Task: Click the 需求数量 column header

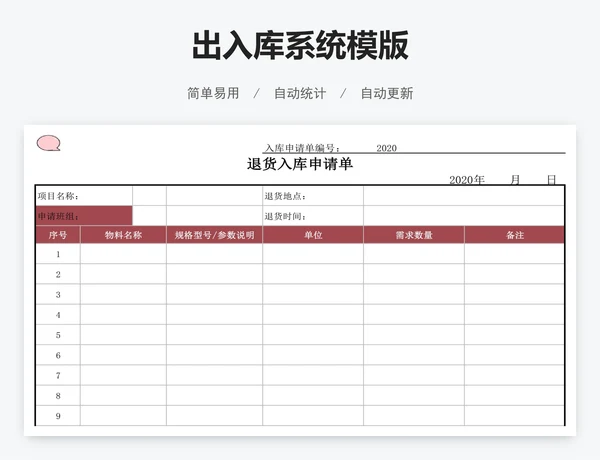Action: (x=414, y=235)
